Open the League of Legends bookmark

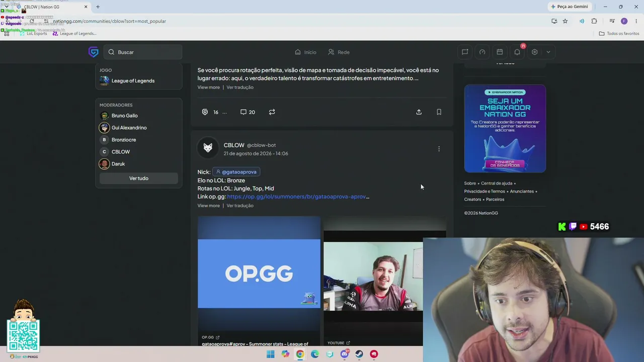74,34
